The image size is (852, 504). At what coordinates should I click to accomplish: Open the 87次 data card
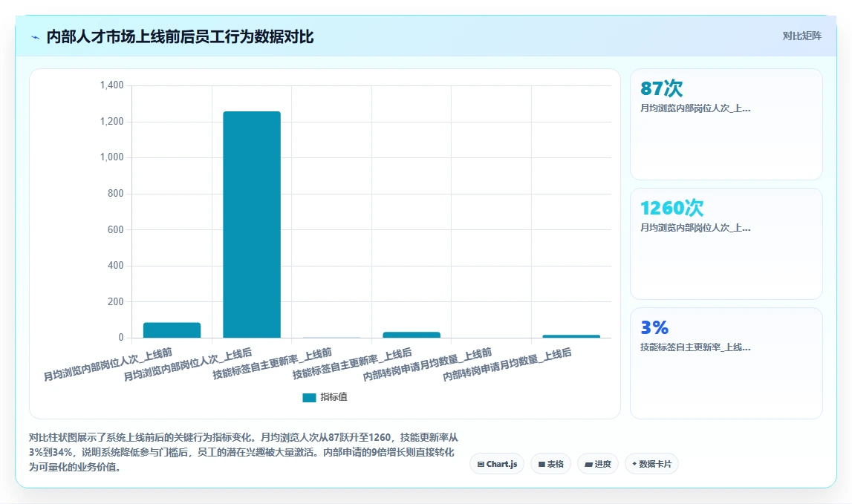(726, 125)
